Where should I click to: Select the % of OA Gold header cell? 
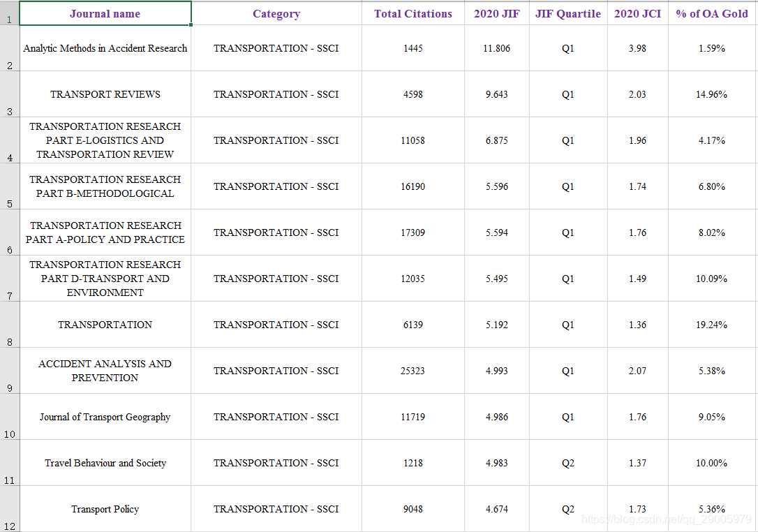(712, 13)
